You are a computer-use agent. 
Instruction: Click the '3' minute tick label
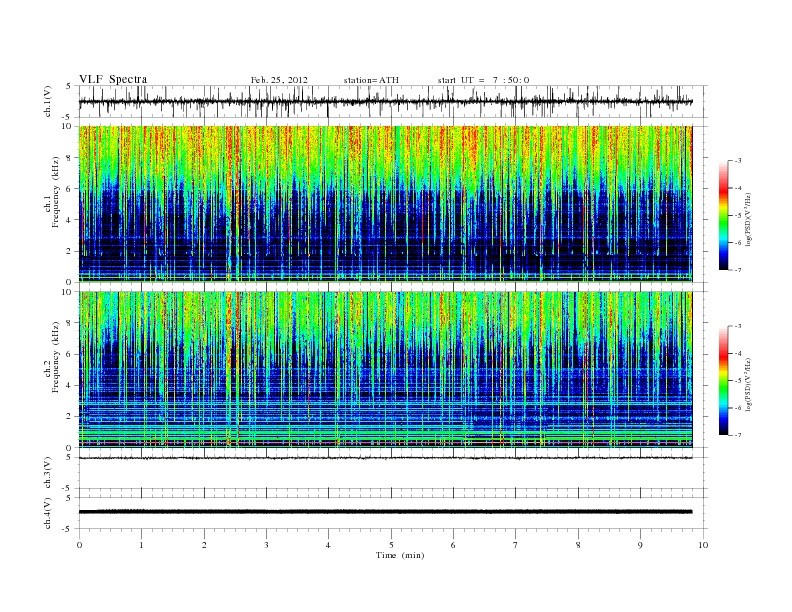click(x=266, y=545)
